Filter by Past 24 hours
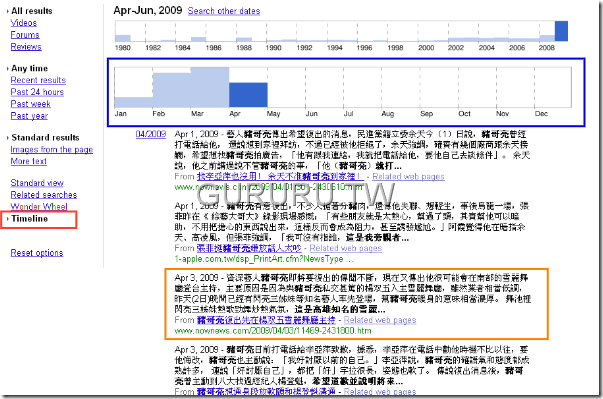The height and width of the screenshot is (399, 603). [x=37, y=92]
